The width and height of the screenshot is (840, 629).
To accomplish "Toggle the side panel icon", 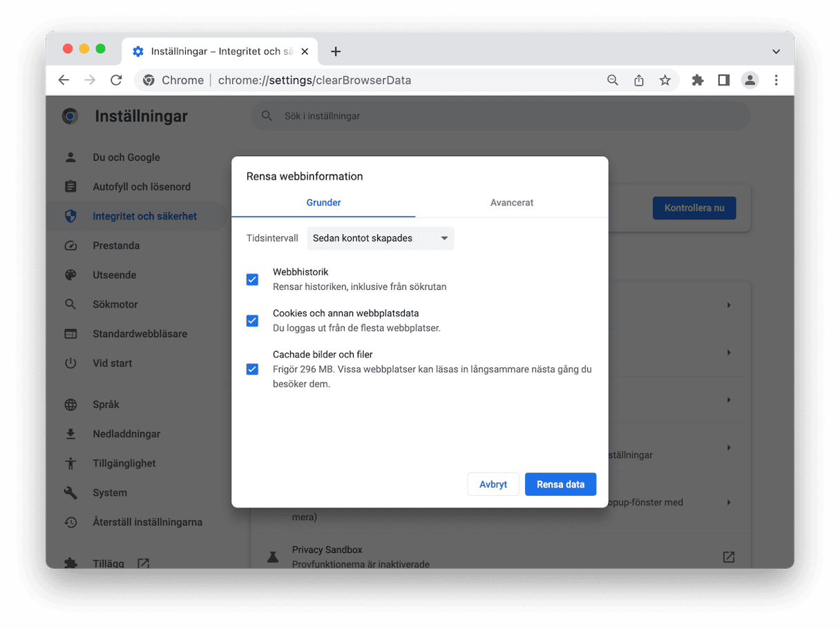I will [x=724, y=80].
